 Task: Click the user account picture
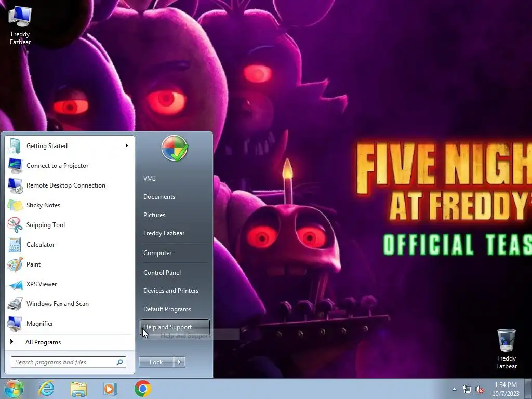(x=175, y=148)
